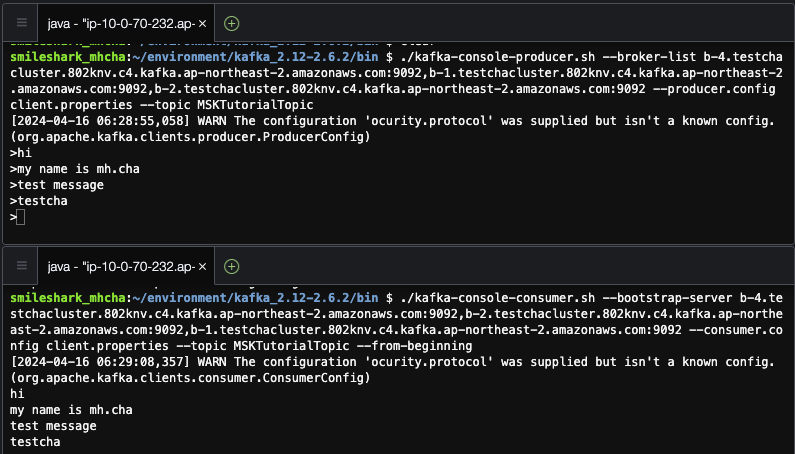Screen dimensions: 795x454
Task: Click the producer line '>test message'
Action: 57,185
